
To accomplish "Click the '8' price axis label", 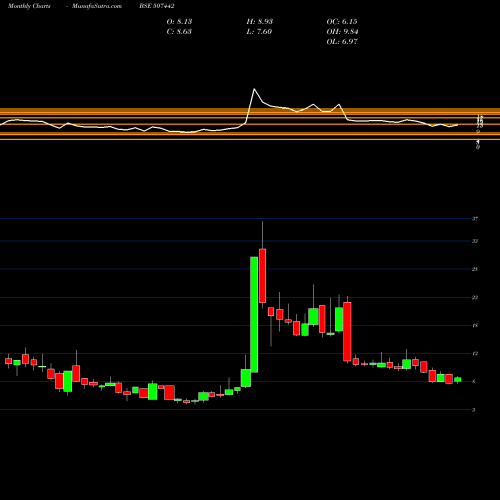I will pos(474,382).
